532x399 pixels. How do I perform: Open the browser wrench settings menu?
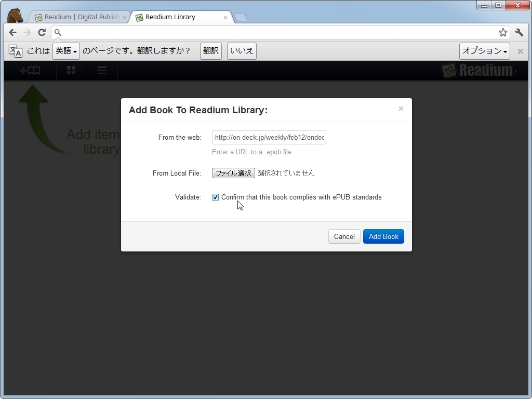click(x=519, y=33)
